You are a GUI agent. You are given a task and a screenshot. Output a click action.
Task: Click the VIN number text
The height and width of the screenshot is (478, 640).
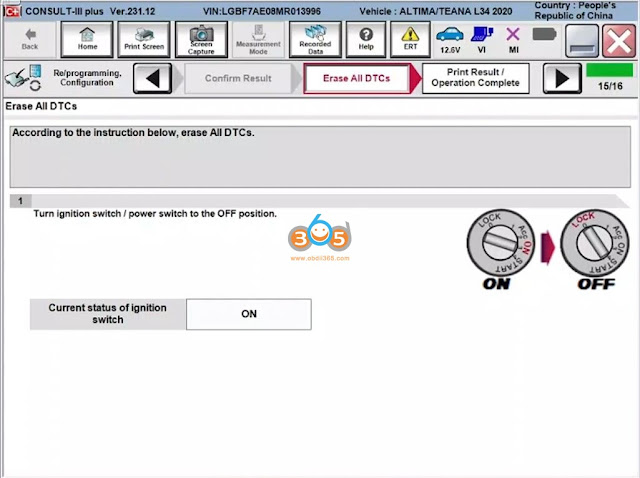tap(262, 11)
